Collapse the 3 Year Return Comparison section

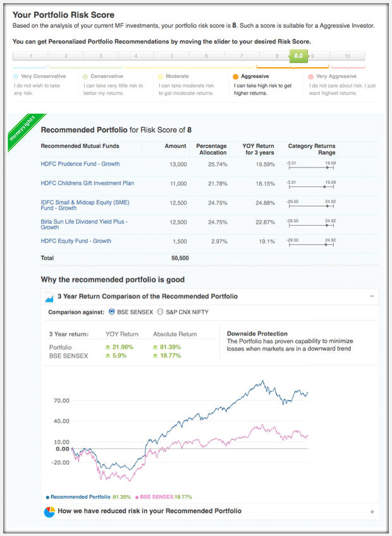coord(372,296)
